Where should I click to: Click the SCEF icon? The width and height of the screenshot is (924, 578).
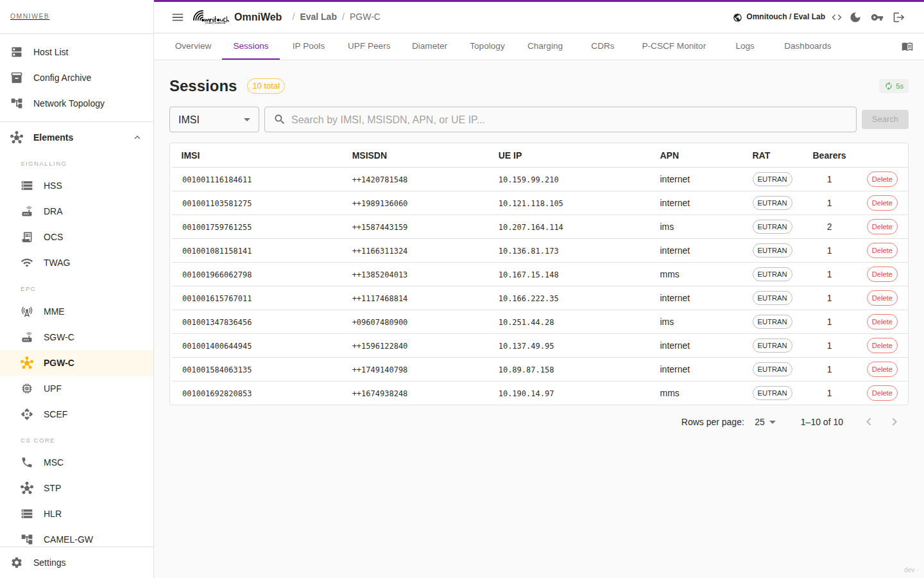27,414
